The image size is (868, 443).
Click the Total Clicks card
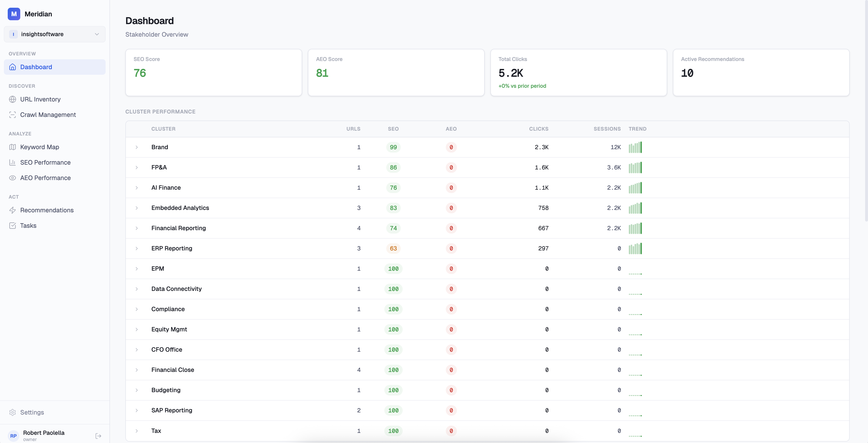pos(579,73)
